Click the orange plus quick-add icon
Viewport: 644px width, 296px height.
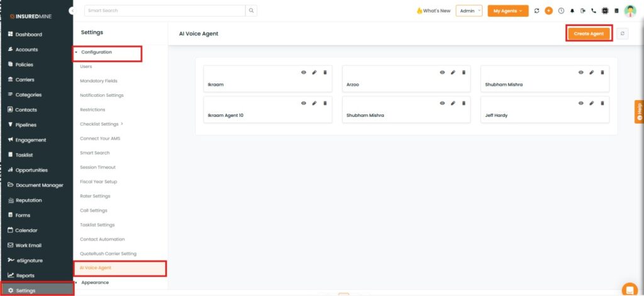(x=548, y=11)
